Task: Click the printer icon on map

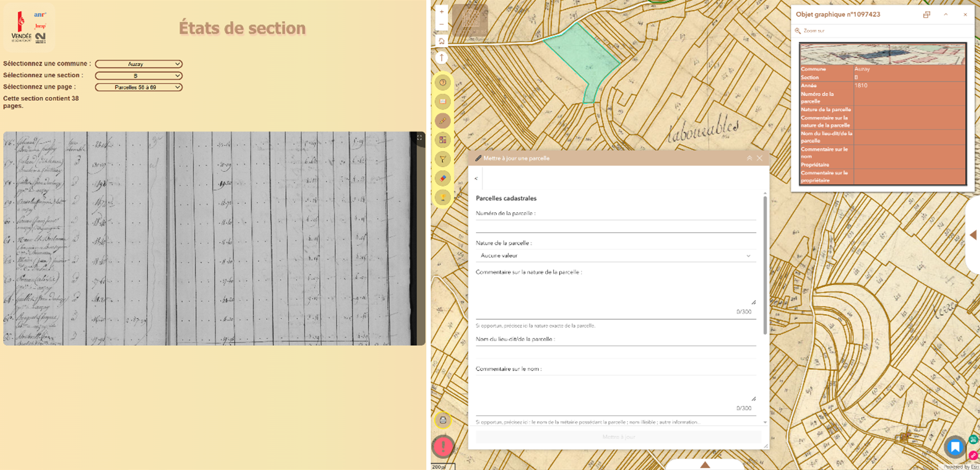Action: [x=442, y=420]
